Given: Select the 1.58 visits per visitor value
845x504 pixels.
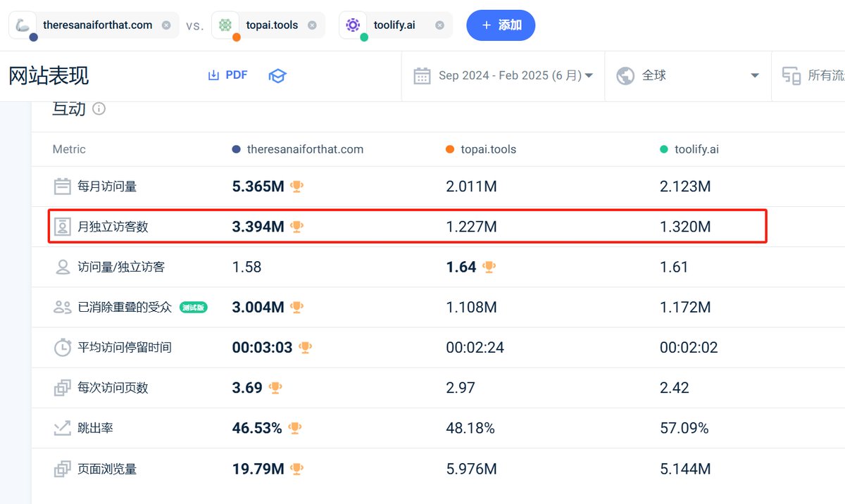Looking at the screenshot, I should [247, 267].
